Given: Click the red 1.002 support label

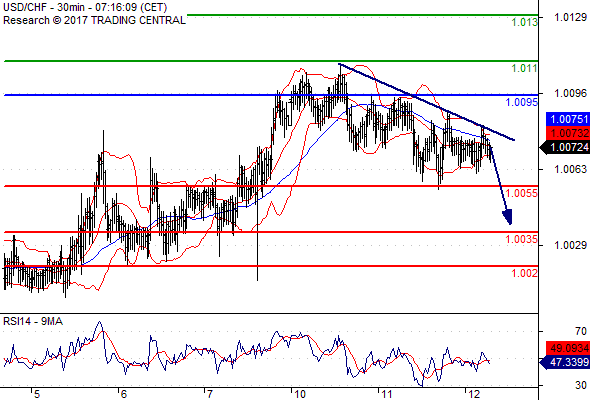Looking at the screenshot, I should pyautogui.click(x=525, y=273).
